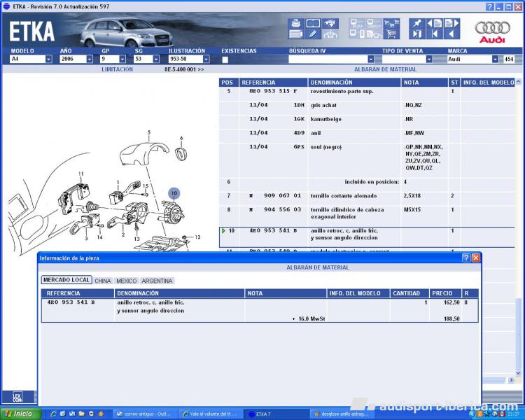The image size is (525, 420).
Task: Click the multiple shopping carts icon
Action: pos(391,23)
